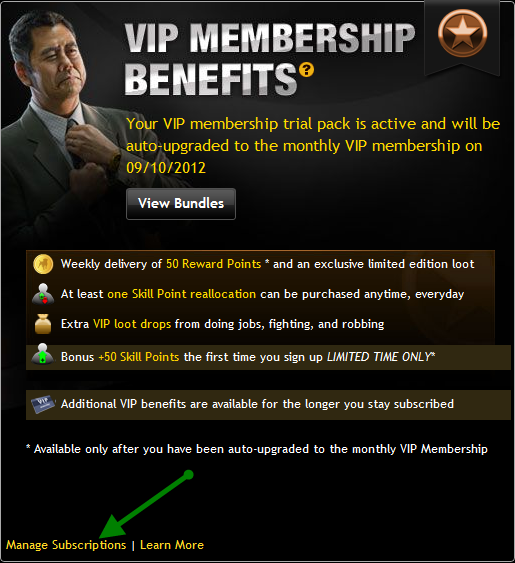Click the VIP Membership Benefits heading
Screen dimensions: 515x563
click(269, 59)
